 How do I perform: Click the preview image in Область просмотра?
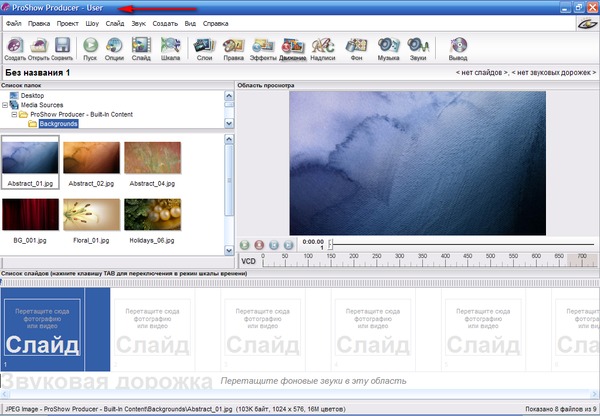[x=417, y=163]
